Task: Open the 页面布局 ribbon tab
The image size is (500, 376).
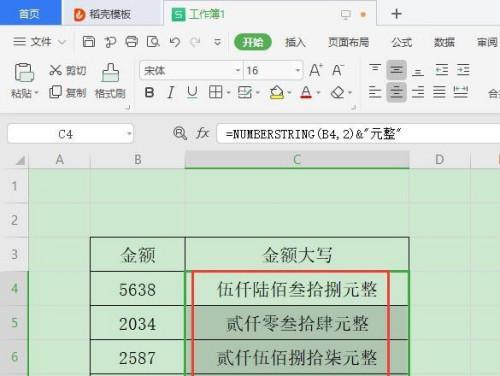Action: 348,42
